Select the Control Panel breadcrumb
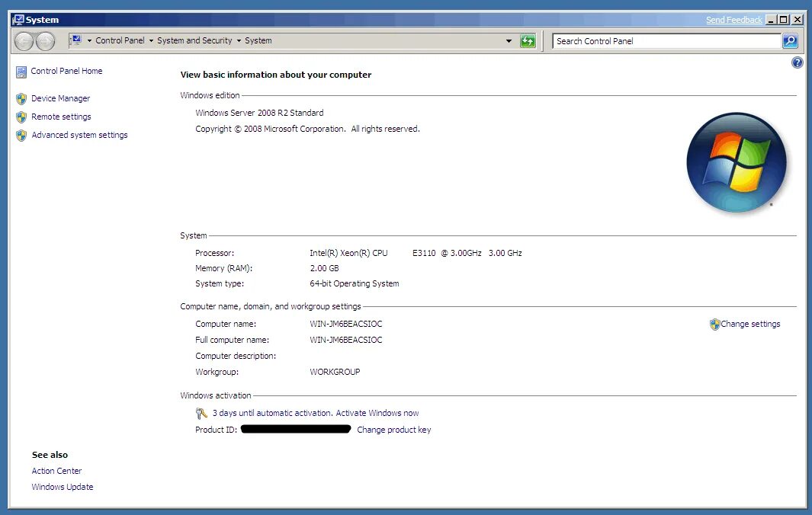This screenshot has width=812, height=515. [x=120, y=40]
